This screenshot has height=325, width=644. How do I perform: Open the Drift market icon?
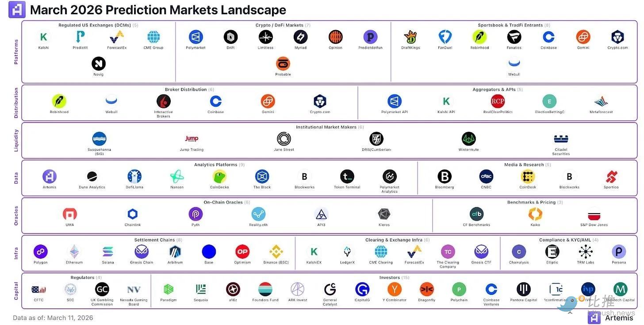(x=230, y=37)
